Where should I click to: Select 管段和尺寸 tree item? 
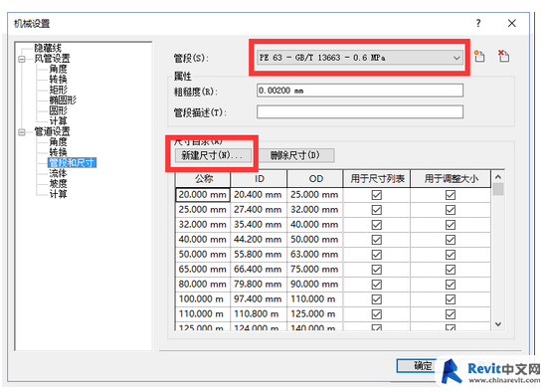pos(72,163)
